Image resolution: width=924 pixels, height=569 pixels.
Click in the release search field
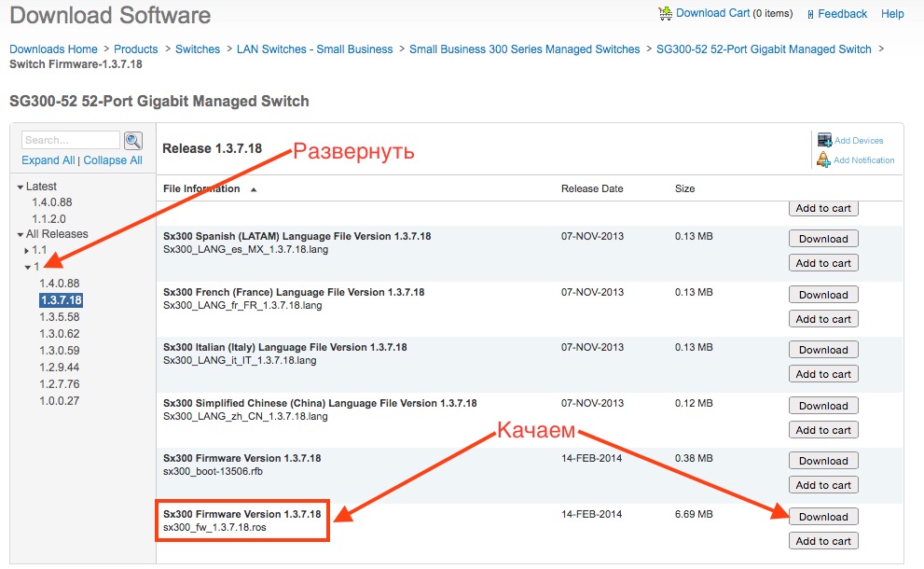tap(71, 140)
